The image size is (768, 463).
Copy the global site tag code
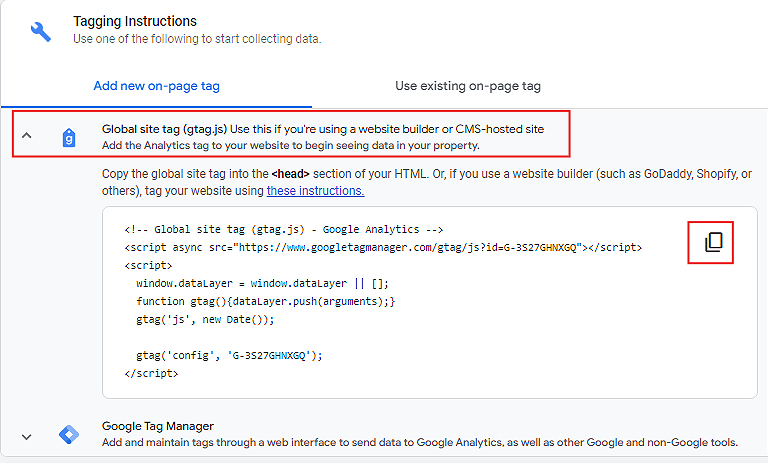tap(713, 242)
